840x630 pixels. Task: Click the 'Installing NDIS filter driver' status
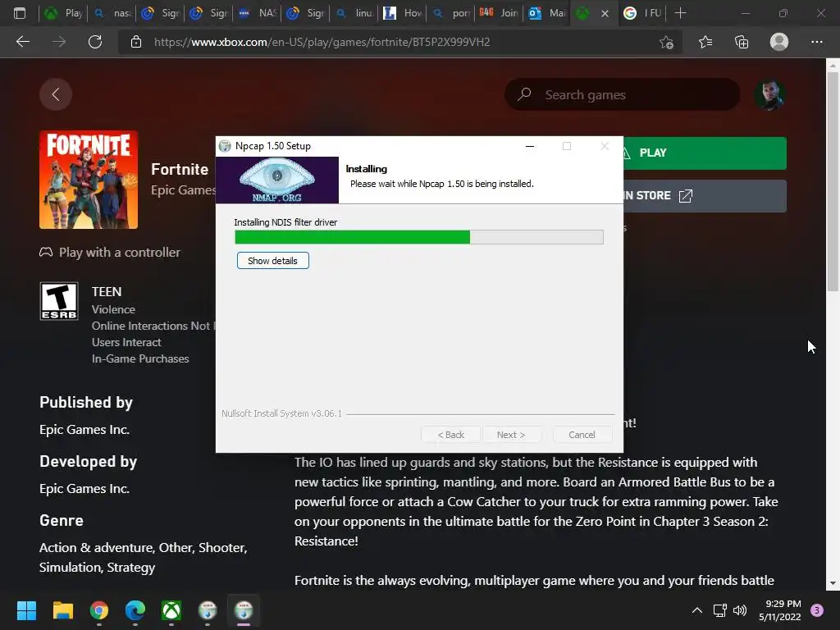pos(285,222)
